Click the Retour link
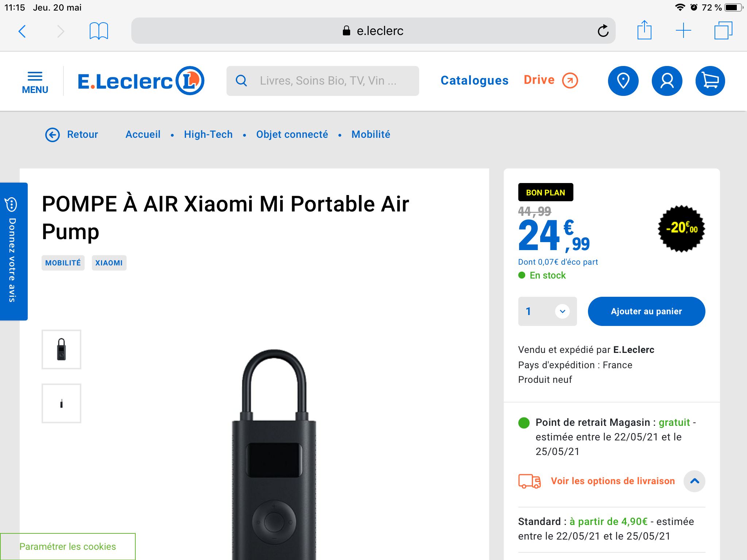Image resolution: width=747 pixels, height=560 pixels. (72, 135)
